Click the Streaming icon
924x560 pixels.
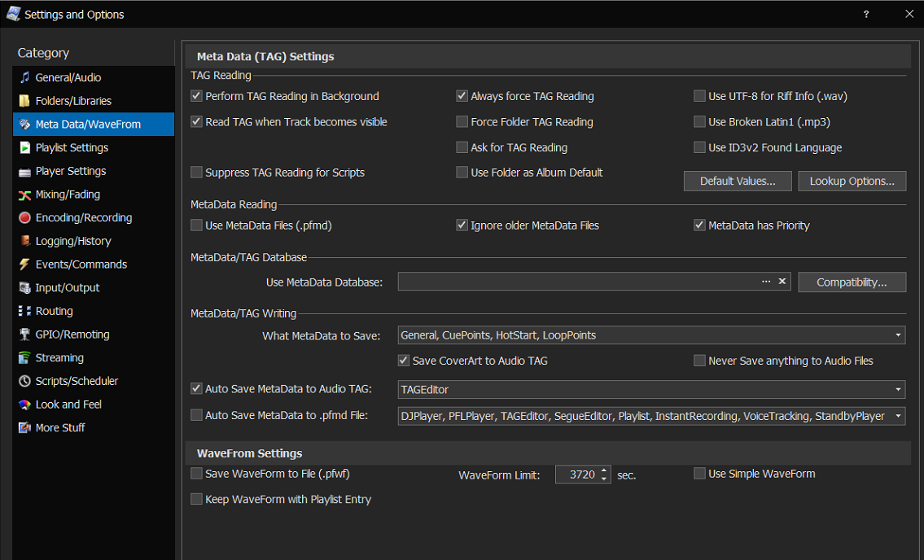click(x=24, y=358)
